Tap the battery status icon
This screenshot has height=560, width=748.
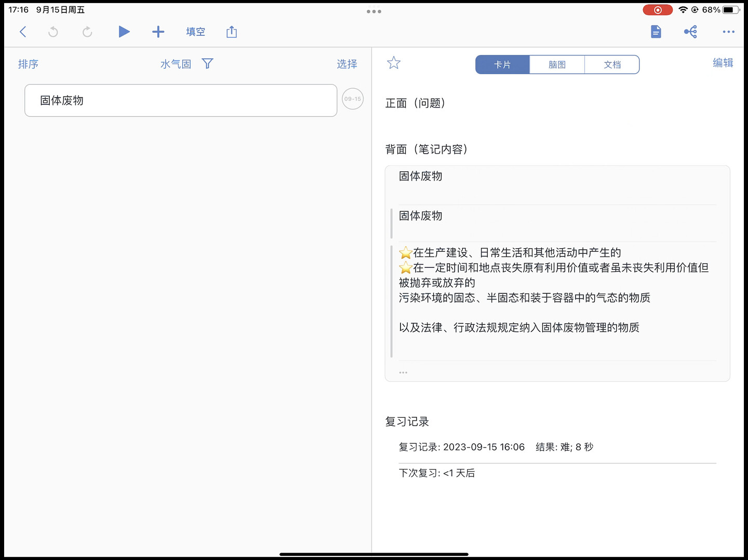click(731, 10)
